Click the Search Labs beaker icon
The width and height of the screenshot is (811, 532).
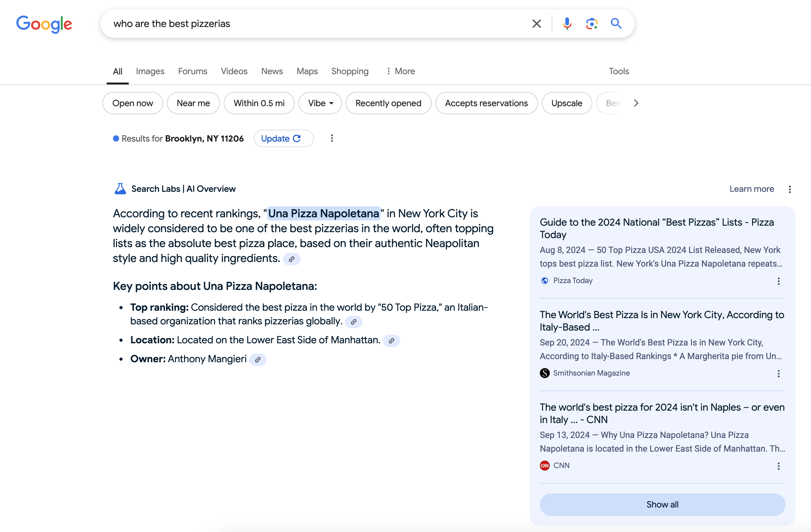(118, 189)
